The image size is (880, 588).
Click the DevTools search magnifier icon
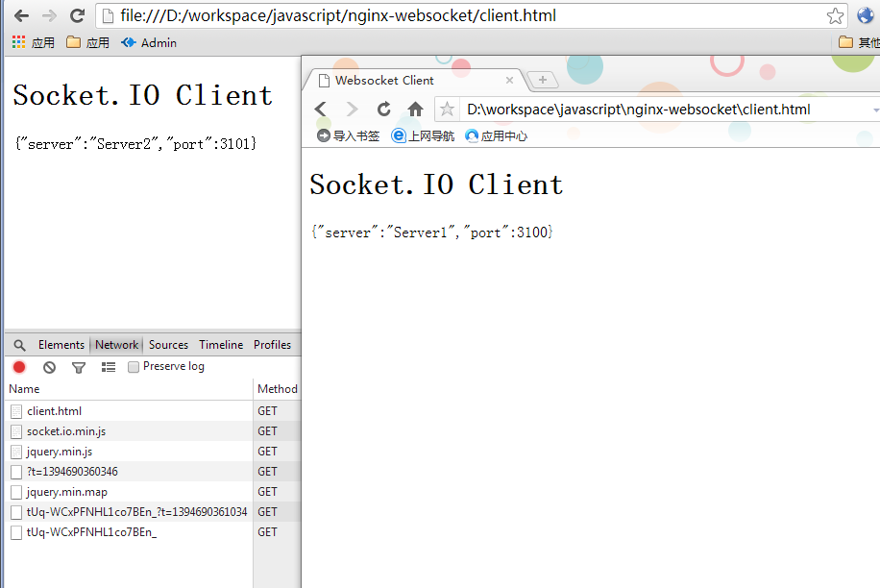(19, 344)
